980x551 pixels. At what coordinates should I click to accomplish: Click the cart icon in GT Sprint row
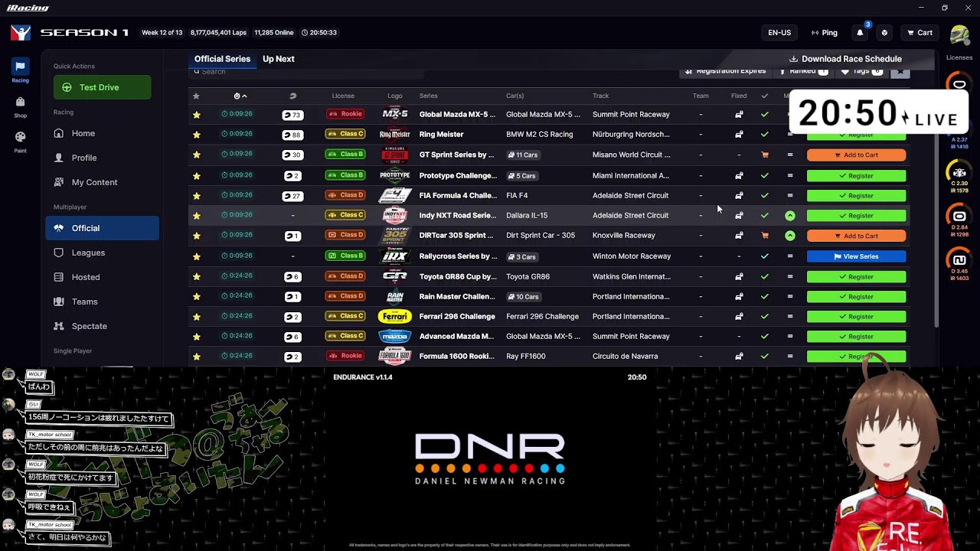point(764,155)
